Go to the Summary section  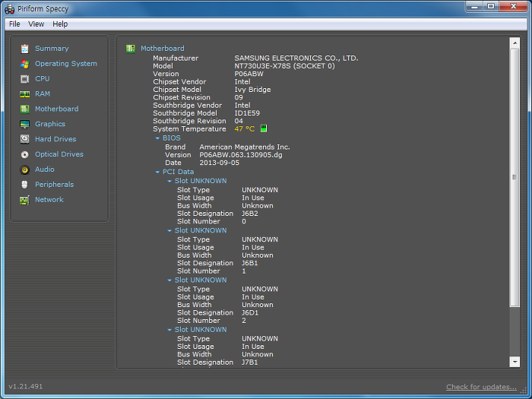click(52, 49)
